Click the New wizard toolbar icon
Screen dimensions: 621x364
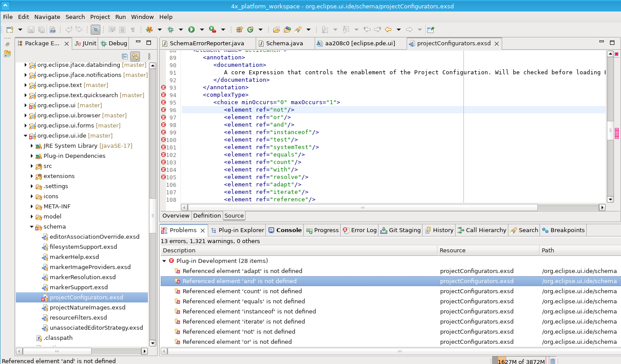click(10, 29)
